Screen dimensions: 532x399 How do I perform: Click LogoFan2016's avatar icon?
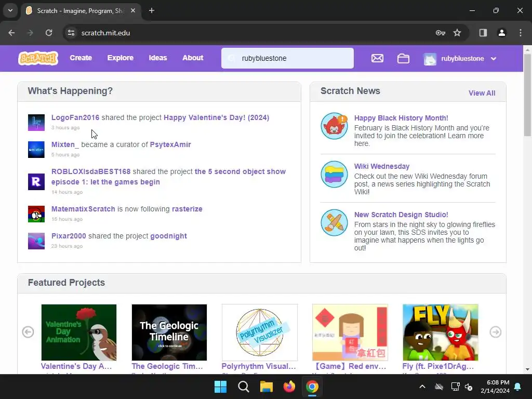coord(36,123)
